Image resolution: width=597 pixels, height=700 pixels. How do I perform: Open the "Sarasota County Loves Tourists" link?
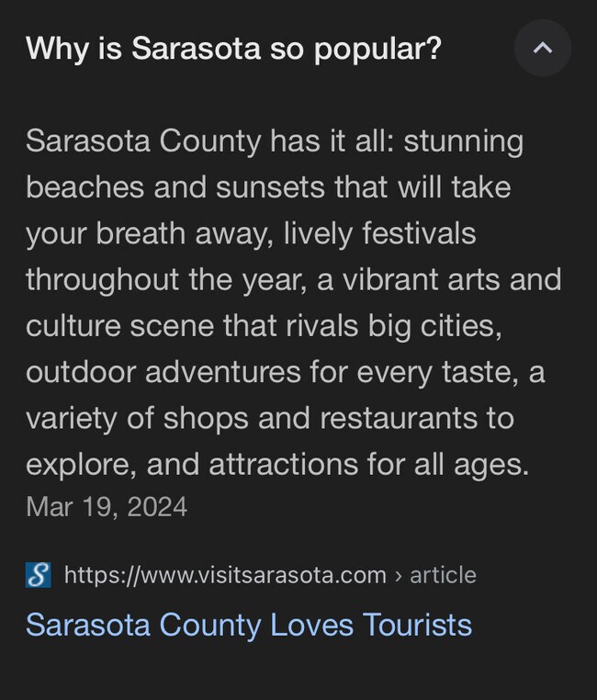pos(248,625)
